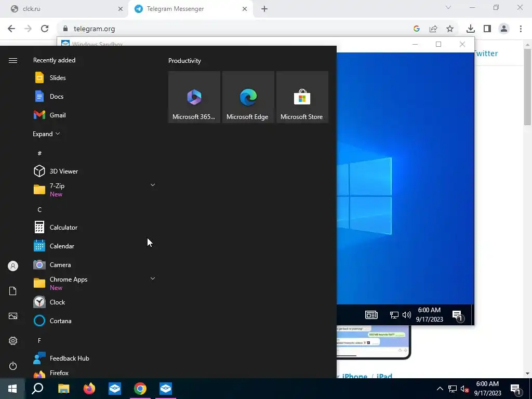Click the # letter group header

(x=39, y=153)
